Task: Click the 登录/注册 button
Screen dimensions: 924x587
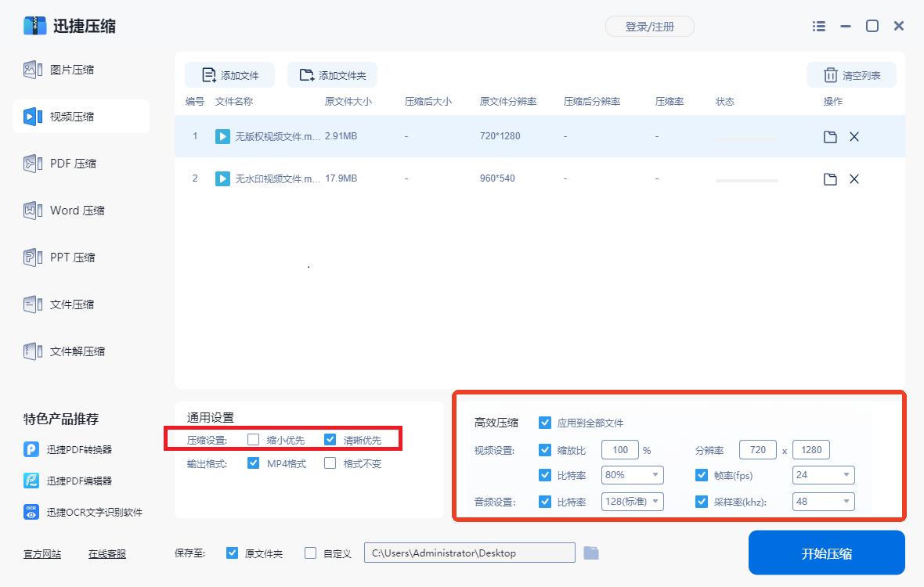Action: [650, 26]
